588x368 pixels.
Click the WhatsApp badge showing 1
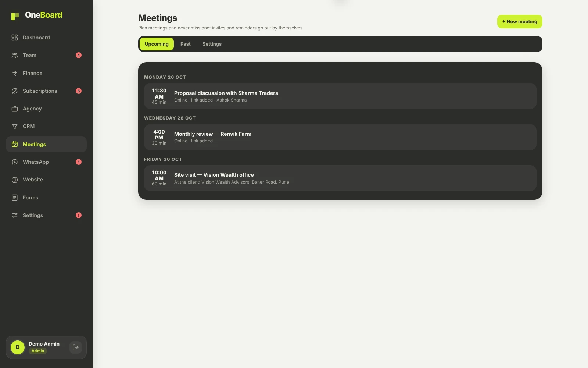click(x=79, y=162)
